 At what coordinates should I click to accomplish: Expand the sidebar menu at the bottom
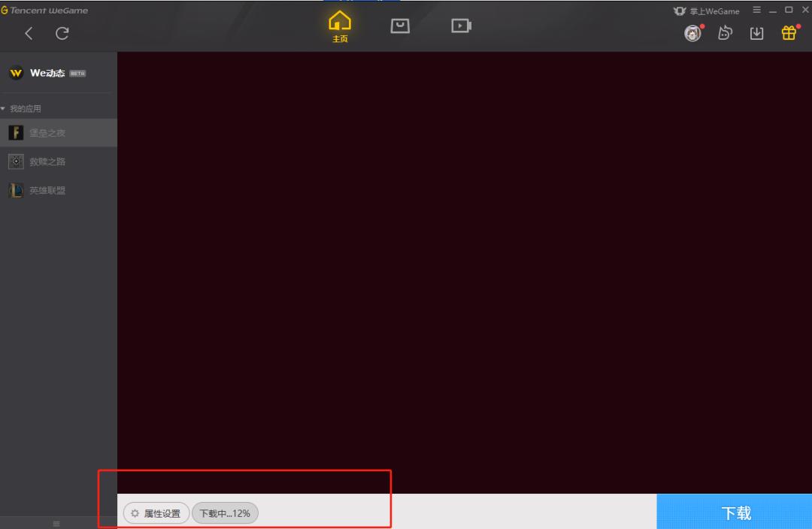click(55, 523)
